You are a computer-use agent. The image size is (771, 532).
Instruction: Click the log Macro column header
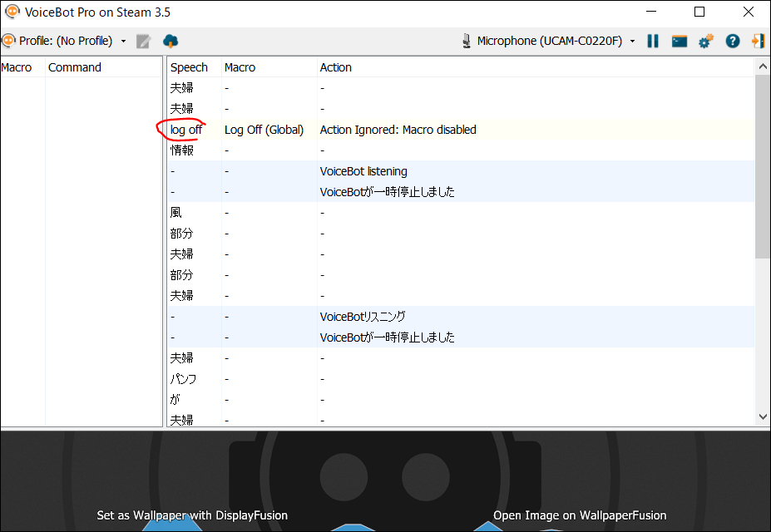[269, 67]
